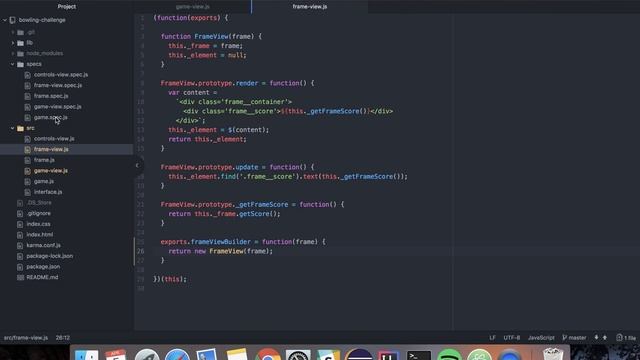Change the UTF-8 encoding selector
640x360 pixels.
(511, 338)
